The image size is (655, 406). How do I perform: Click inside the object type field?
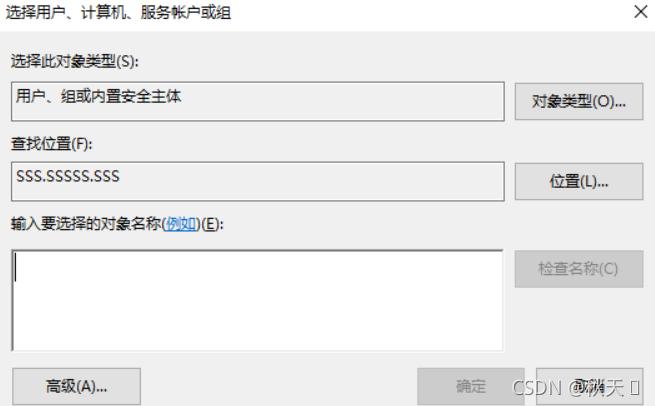258,102
